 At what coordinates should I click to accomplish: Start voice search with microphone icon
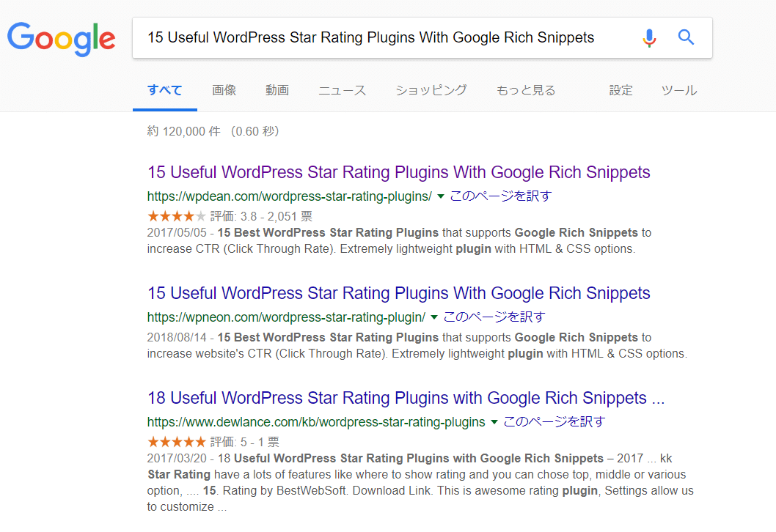(x=649, y=37)
